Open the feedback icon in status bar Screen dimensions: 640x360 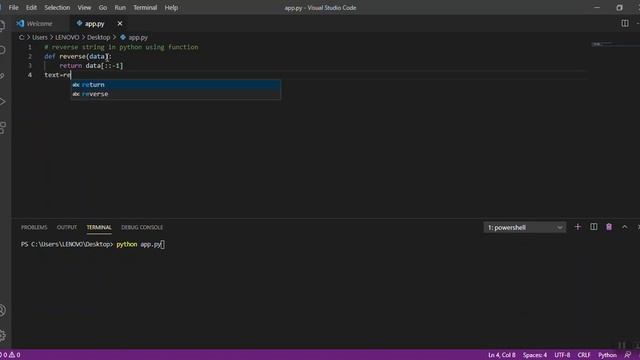pos(627,355)
